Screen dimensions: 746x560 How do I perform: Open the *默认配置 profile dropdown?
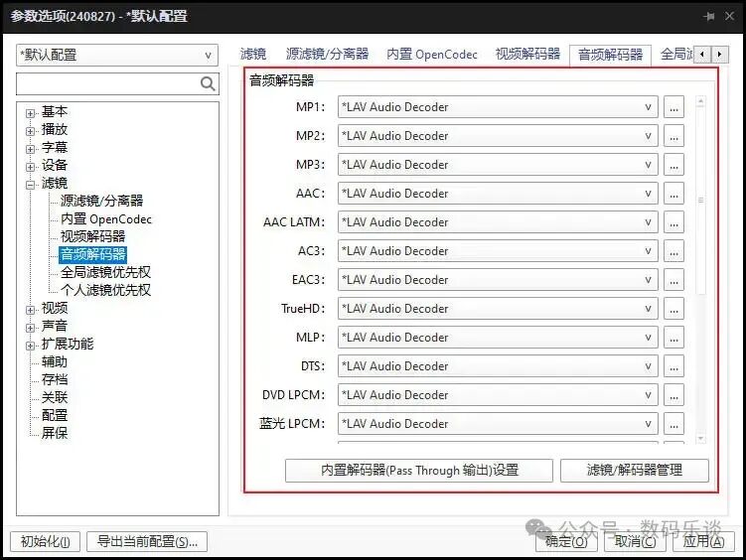[x=117, y=56]
